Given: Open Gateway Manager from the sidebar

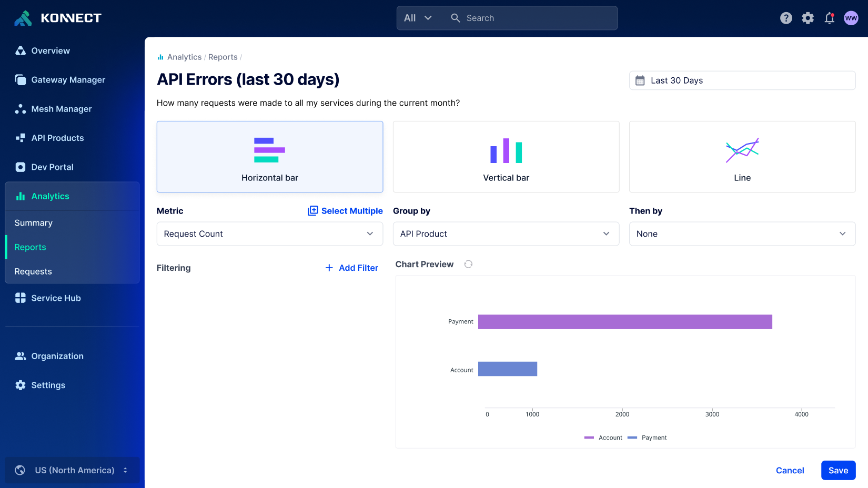Looking at the screenshot, I should pos(68,80).
